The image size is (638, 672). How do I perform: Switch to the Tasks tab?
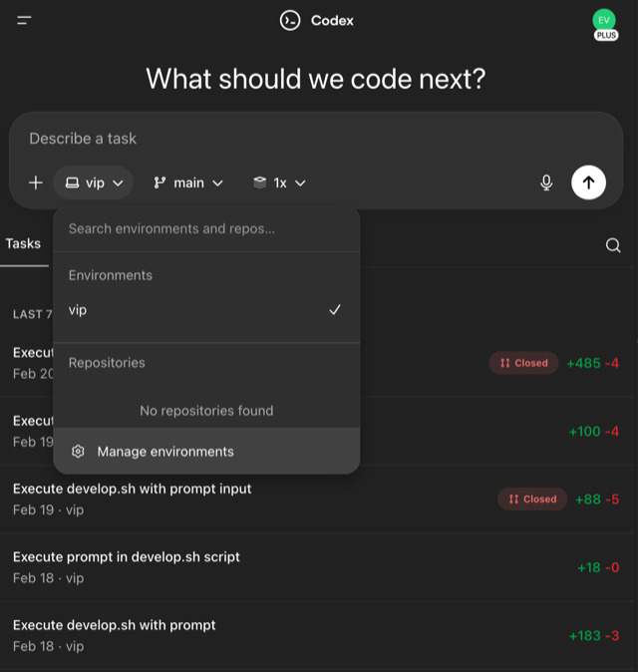(x=24, y=244)
